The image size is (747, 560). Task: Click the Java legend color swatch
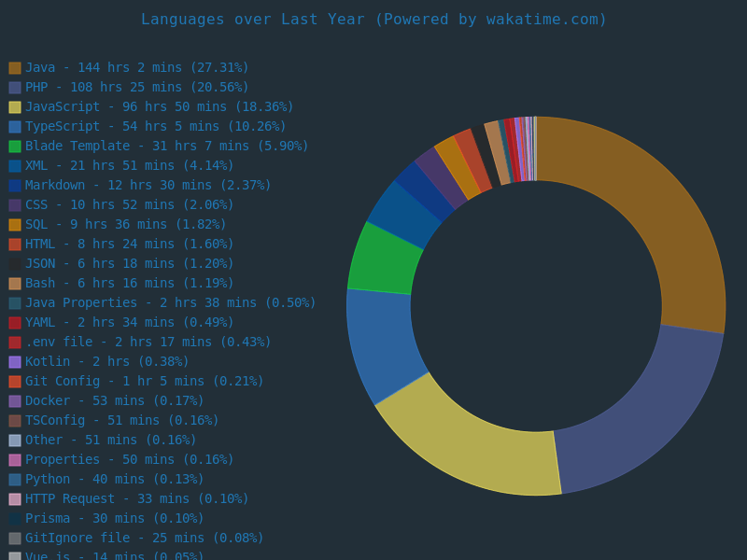(15, 68)
